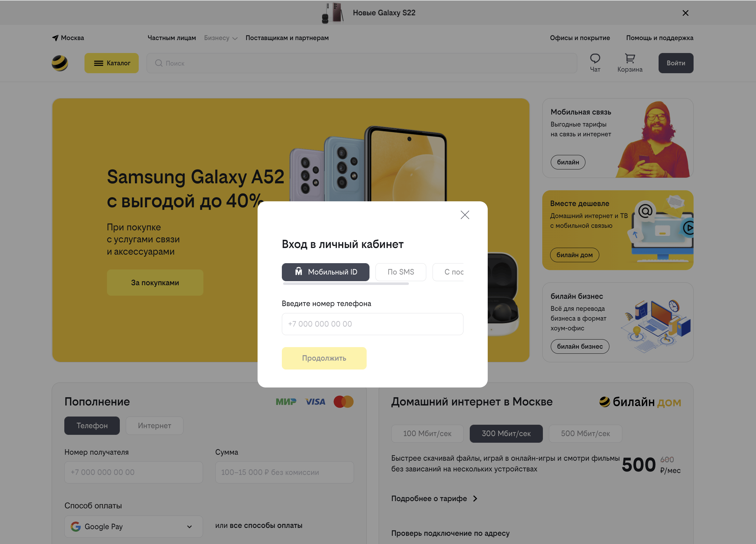Select the Мобильный ID login tab
Viewport: 756px width, 544px height.
(x=325, y=272)
